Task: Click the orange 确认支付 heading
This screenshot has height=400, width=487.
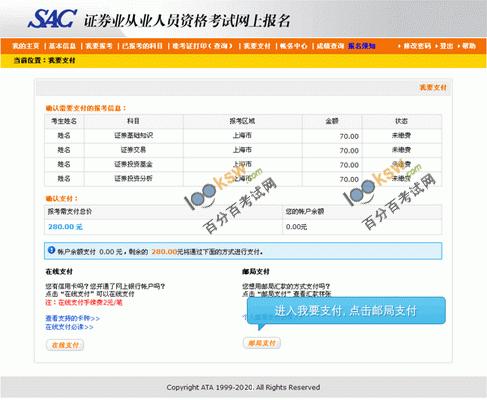Action: [62, 198]
